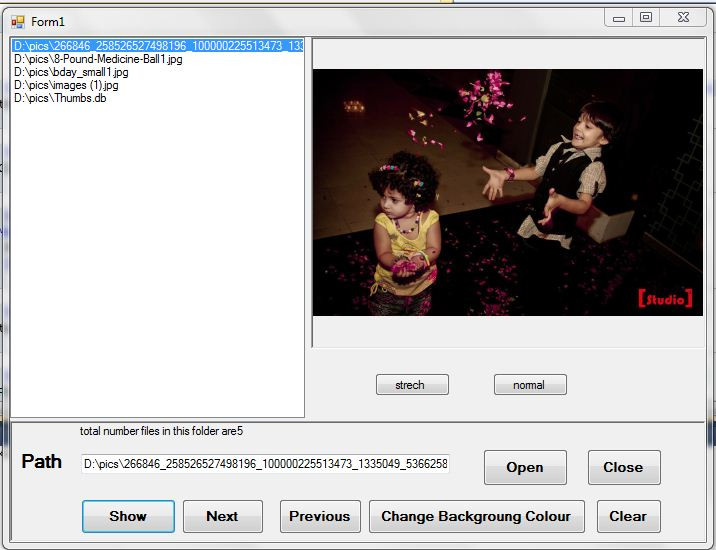Viewport: 716px width, 550px height.
Task: Go back with the Previous button
Action: (x=319, y=516)
